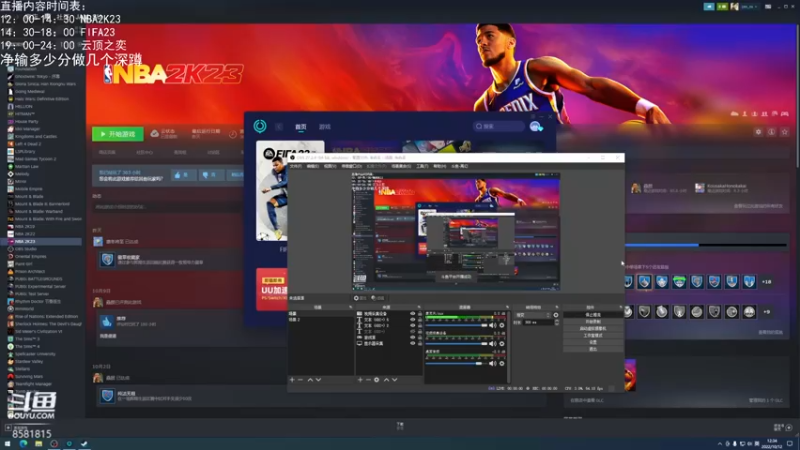This screenshot has width=800, height=450.
Task: Expand +9 locked achievements in Steam
Action: pyautogui.click(x=766, y=312)
